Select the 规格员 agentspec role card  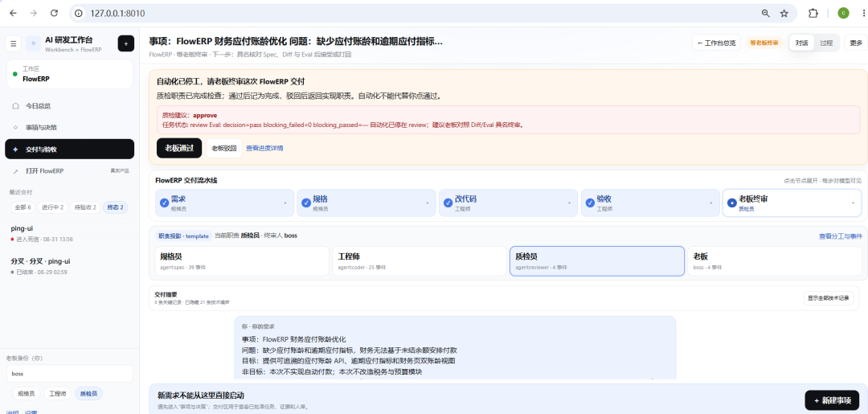[x=243, y=261]
